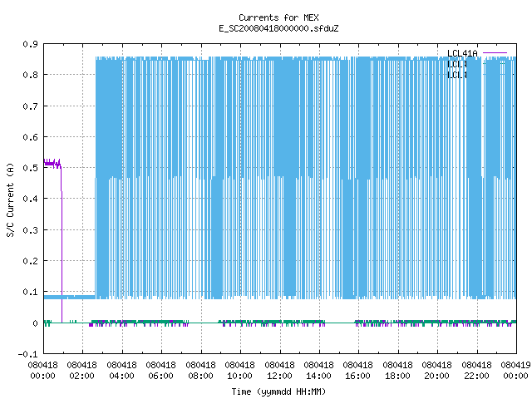The width and height of the screenshot is (532, 399).
Task: Click the x-axis time label "20:00"
Action: click(436, 376)
